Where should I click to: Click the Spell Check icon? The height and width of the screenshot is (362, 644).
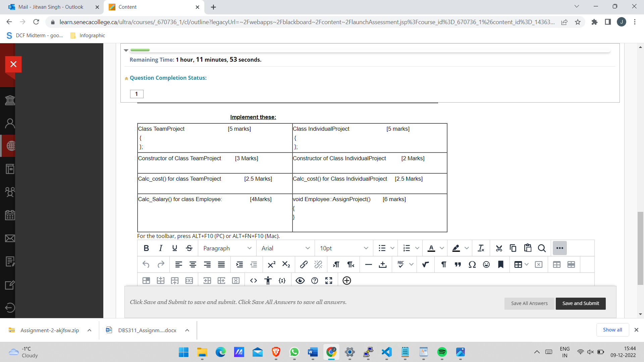[x=399, y=264]
